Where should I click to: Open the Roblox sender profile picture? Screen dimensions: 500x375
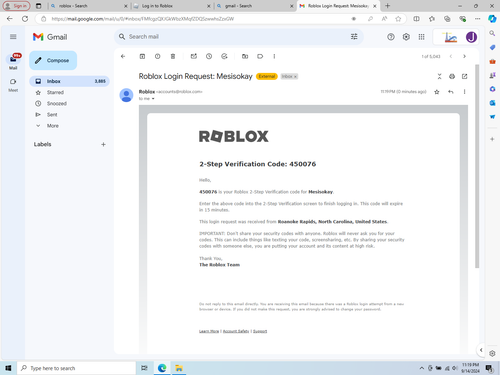(x=126, y=95)
